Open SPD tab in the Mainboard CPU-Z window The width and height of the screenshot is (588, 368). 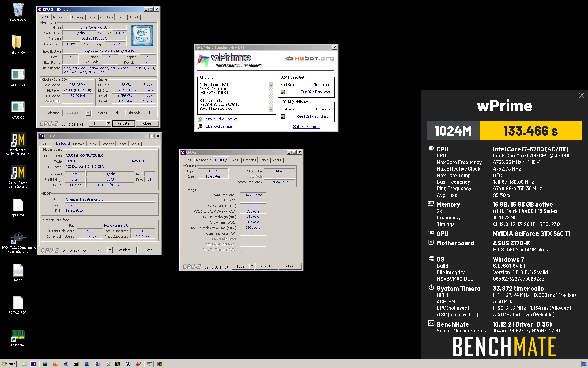[x=93, y=144]
